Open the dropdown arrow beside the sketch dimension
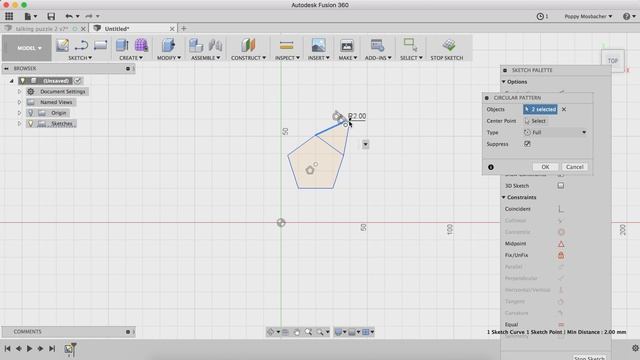The width and height of the screenshot is (640, 360). [365, 144]
